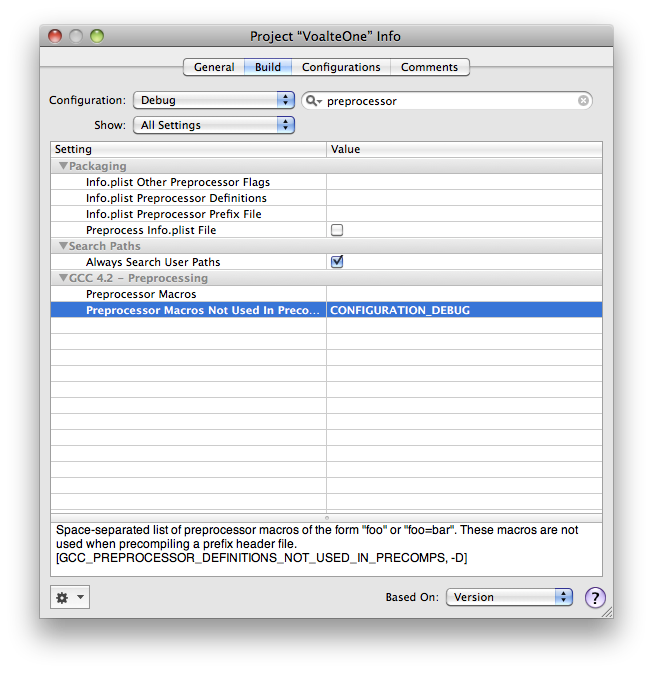This screenshot has width=653, height=673.
Task: Switch to the General tab
Action: 214,67
